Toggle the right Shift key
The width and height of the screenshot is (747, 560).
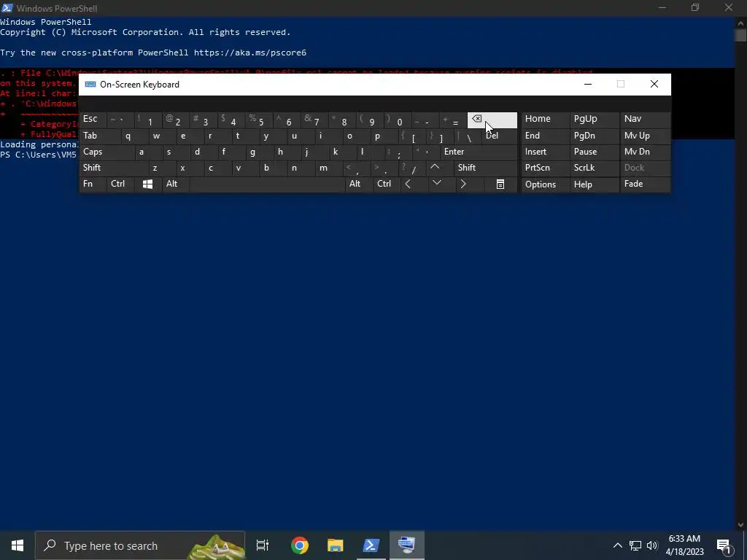click(x=485, y=168)
